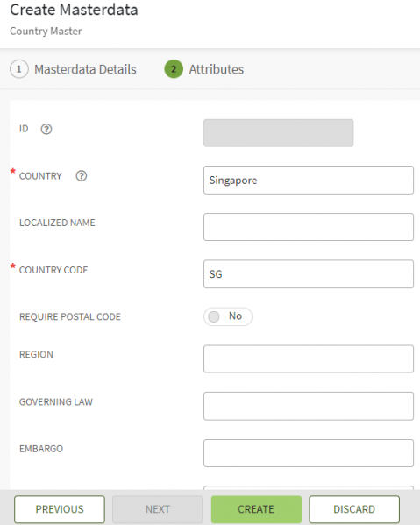The width and height of the screenshot is (420, 525).
Task: Select the Governing Law input field
Action: click(309, 406)
